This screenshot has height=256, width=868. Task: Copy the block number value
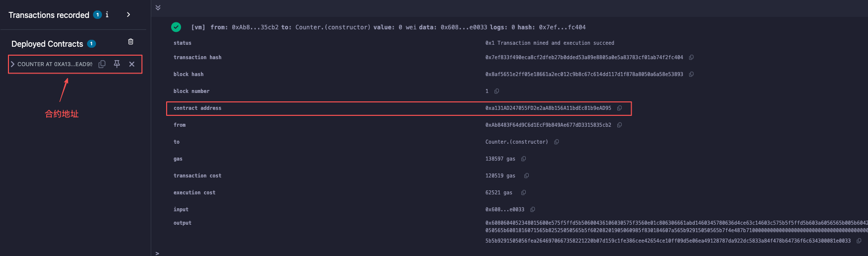[x=496, y=91]
